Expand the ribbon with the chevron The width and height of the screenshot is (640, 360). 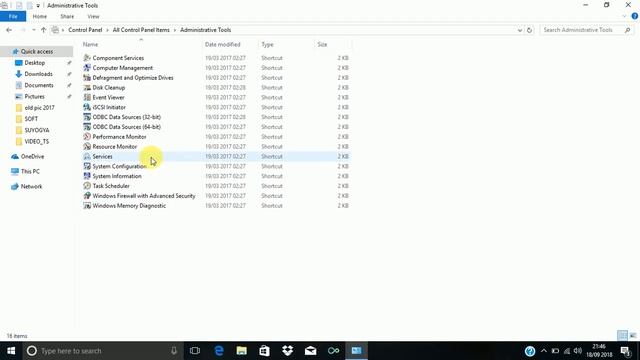click(x=624, y=16)
